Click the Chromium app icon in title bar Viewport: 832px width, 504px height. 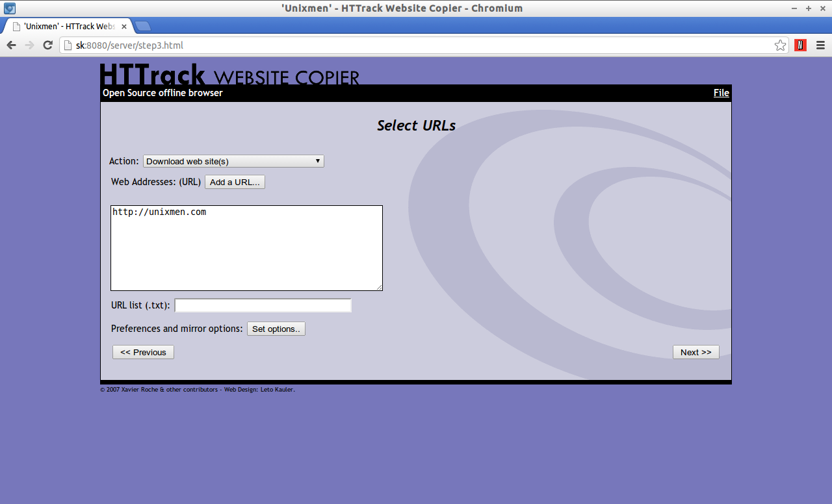point(10,8)
